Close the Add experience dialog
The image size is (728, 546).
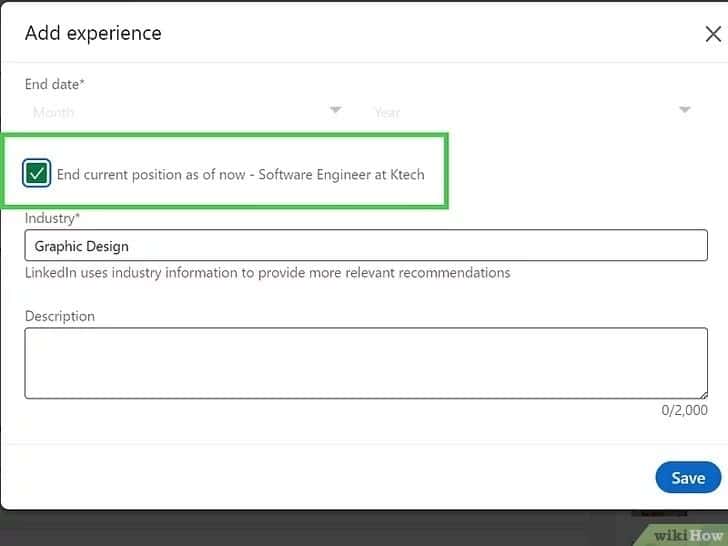(x=713, y=34)
